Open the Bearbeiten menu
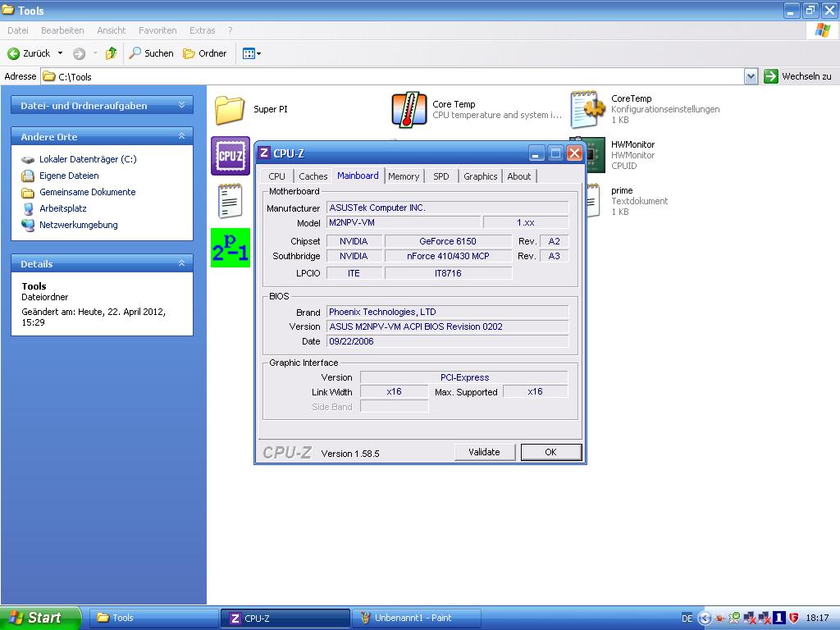This screenshot has width=840, height=630. click(x=62, y=30)
